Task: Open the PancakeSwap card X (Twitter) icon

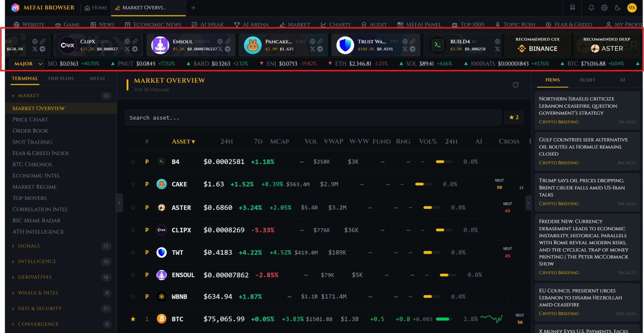Action: click(313, 49)
